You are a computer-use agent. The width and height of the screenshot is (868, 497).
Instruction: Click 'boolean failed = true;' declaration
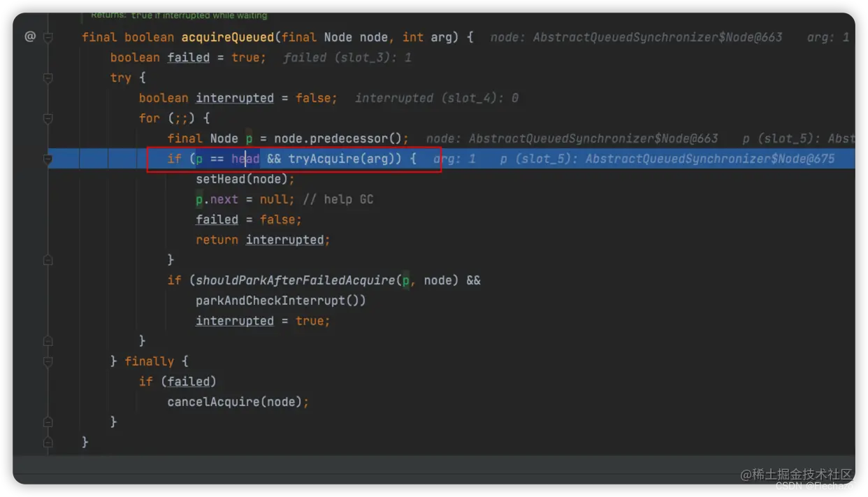[188, 57]
